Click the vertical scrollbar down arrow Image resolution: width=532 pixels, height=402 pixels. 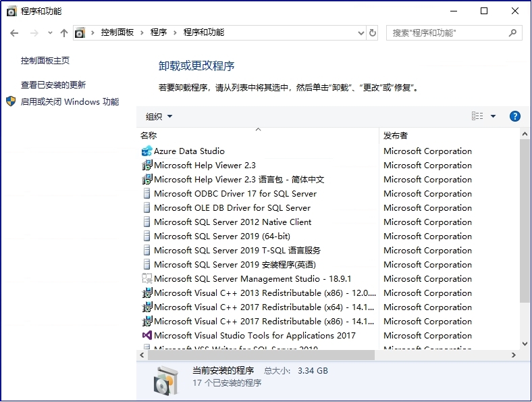point(525,344)
